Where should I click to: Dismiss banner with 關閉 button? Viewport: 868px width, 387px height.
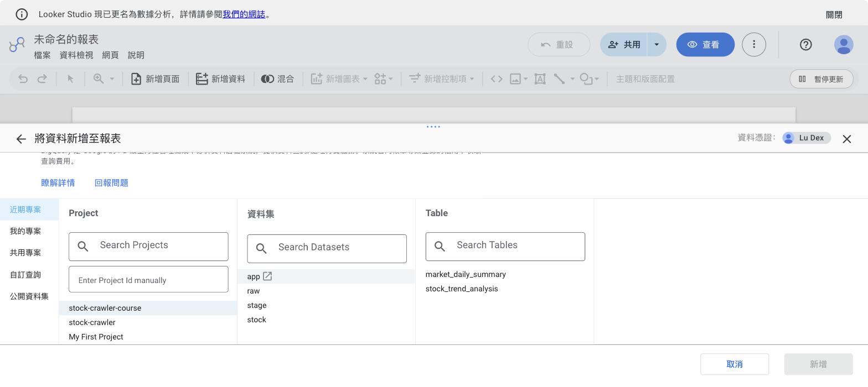[834, 15]
